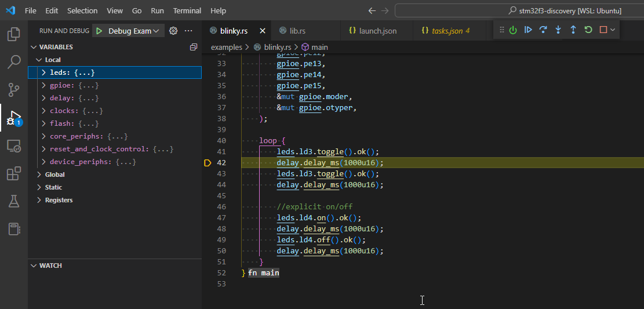Click the main breadcrumb symbol
Viewport: 644px width, 309px height.
coord(319,47)
